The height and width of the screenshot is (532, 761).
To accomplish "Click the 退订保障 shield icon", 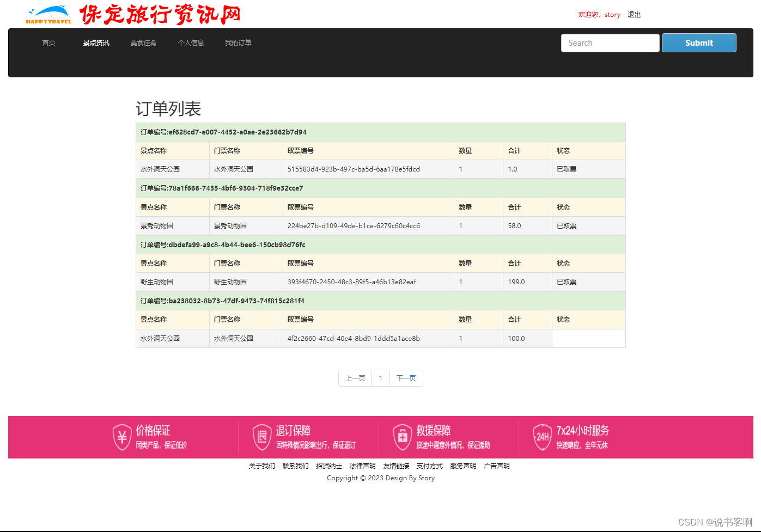I will (x=262, y=437).
